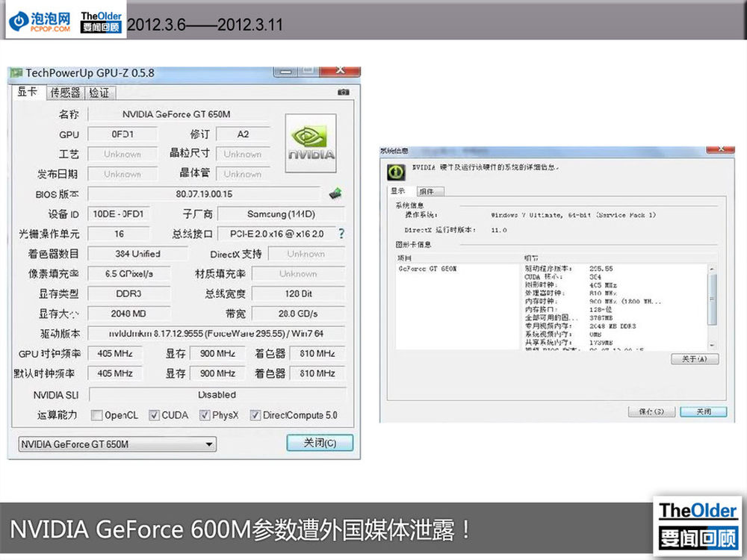Switch to the 显卡 tab in GPU-Z
Screen dimensions: 747x560
28,92
